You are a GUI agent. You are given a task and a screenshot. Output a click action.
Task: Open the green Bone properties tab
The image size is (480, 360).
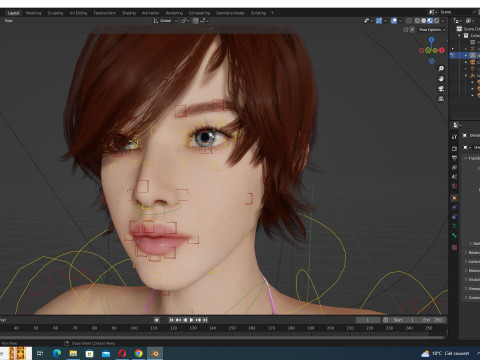pos(454,235)
